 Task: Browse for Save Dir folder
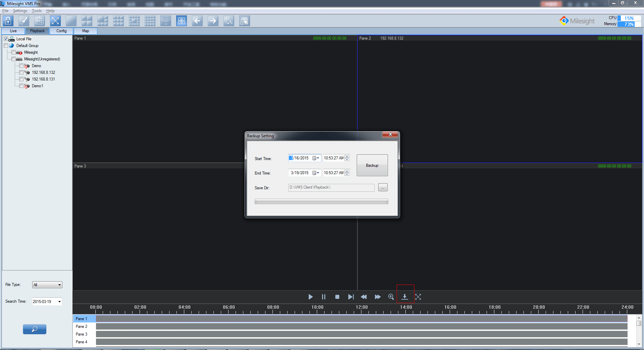tap(383, 188)
